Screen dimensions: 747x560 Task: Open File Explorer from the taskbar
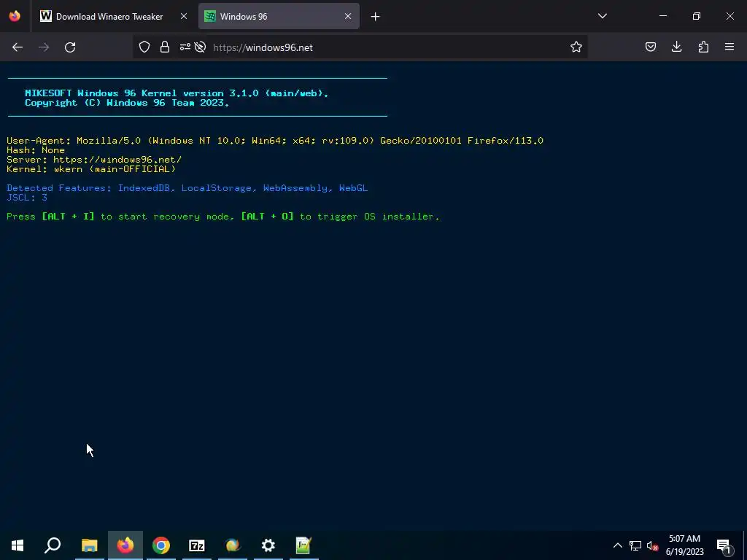pos(89,545)
